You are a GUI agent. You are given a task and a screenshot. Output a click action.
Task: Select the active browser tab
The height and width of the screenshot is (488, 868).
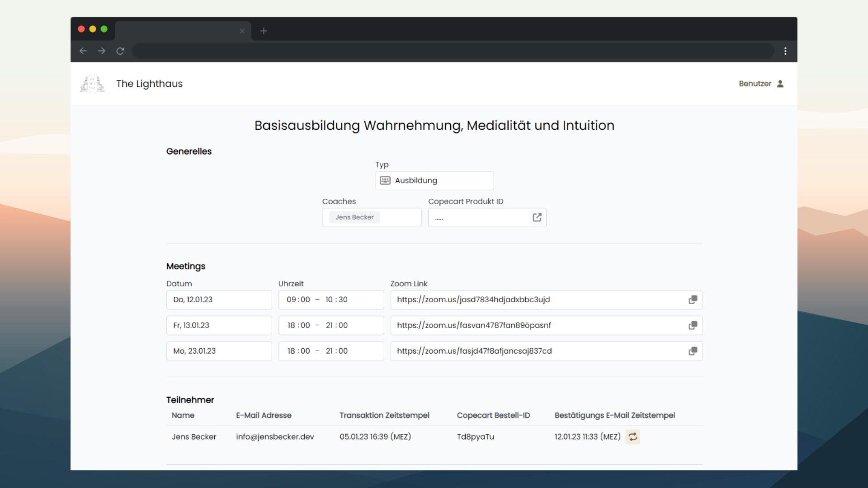(x=181, y=31)
